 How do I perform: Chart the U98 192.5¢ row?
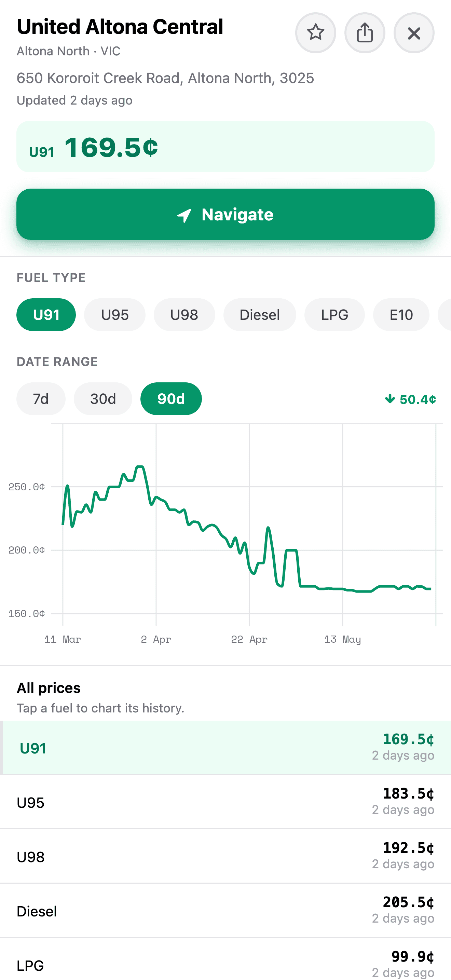click(x=225, y=856)
